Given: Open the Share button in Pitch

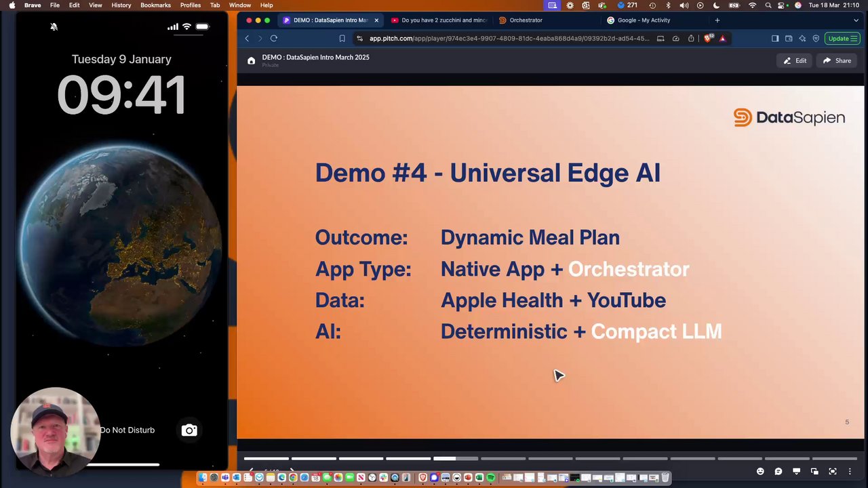Looking at the screenshot, I should 837,60.
